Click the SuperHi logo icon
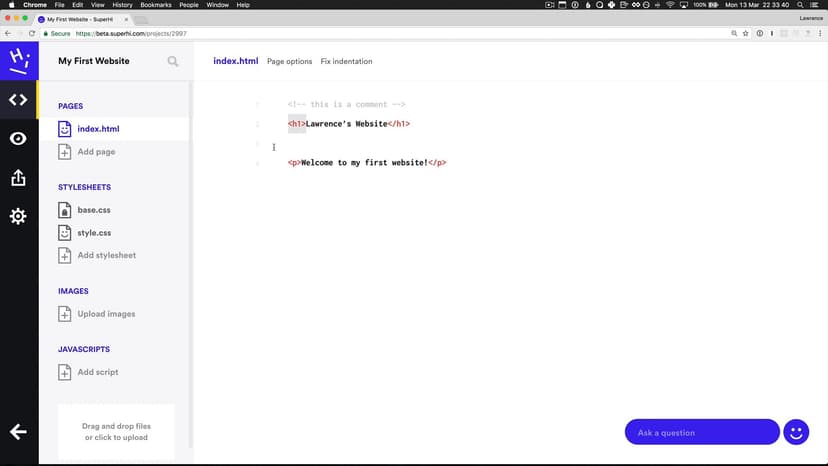 (x=18, y=60)
